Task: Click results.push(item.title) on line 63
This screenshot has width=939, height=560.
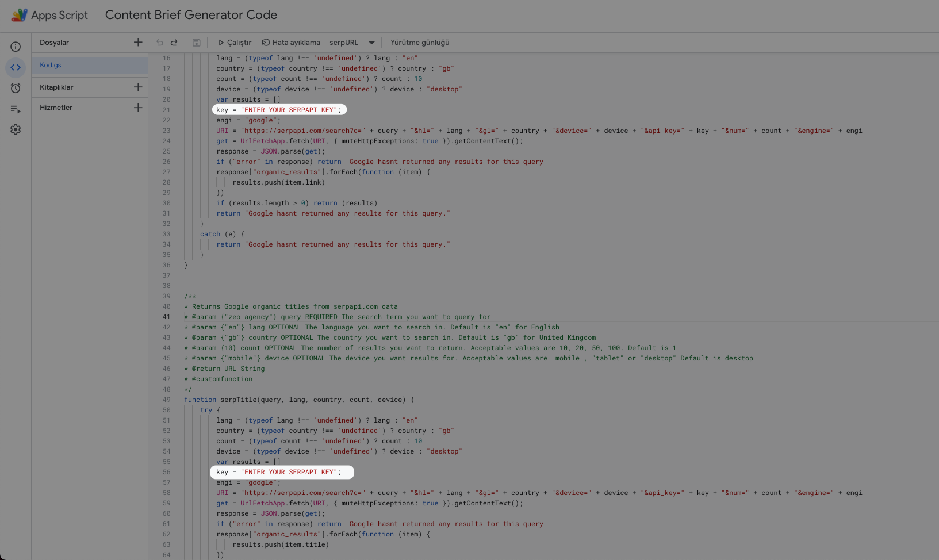Action: click(x=281, y=544)
